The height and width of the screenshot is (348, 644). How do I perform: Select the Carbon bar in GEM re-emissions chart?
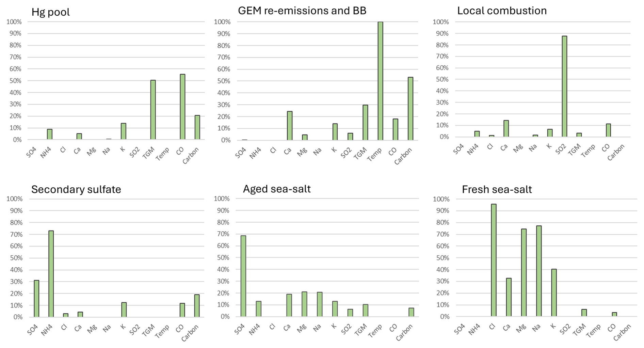[410, 109]
